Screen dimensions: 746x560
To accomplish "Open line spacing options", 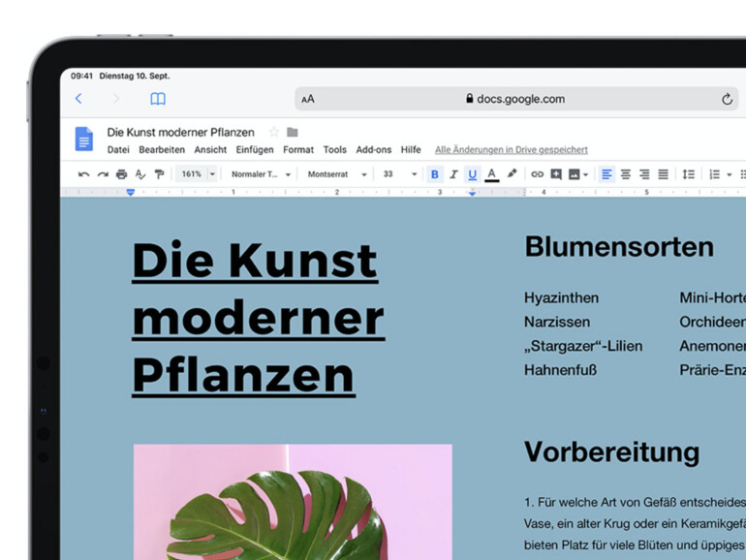I will [689, 174].
